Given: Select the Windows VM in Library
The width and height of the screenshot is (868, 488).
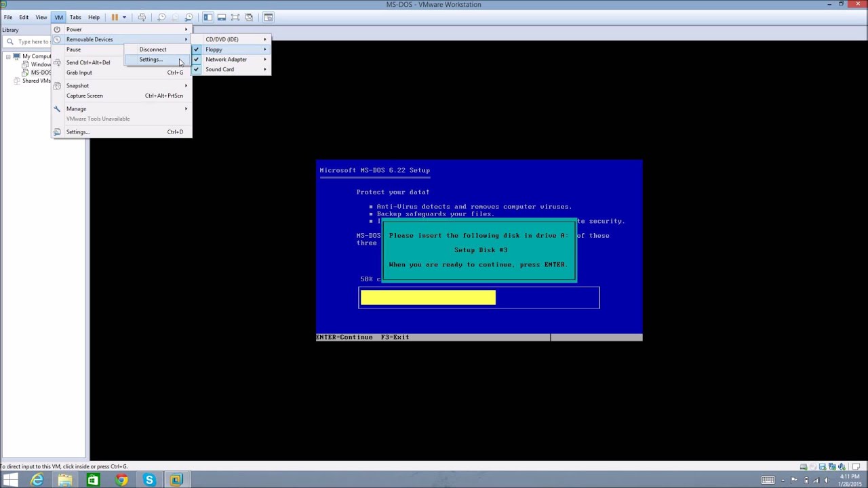Looking at the screenshot, I should (x=39, y=64).
